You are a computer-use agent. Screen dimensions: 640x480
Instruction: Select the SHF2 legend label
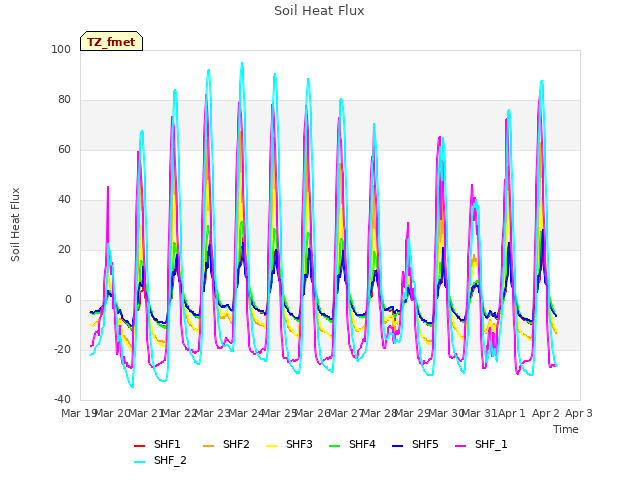point(236,444)
